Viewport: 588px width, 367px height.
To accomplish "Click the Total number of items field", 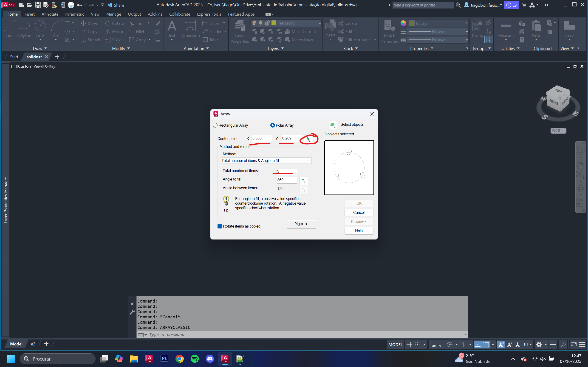I will 286,171.
